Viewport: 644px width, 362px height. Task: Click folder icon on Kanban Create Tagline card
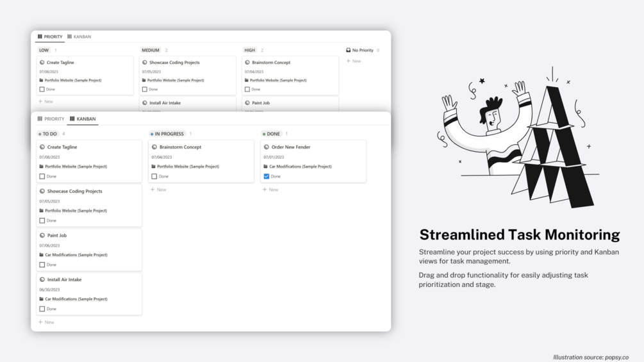coord(42,166)
